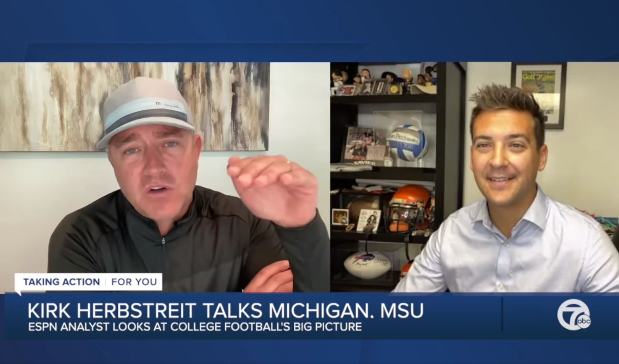Click the framed Golf Digest cover
619x364 pixels.
click(539, 95)
